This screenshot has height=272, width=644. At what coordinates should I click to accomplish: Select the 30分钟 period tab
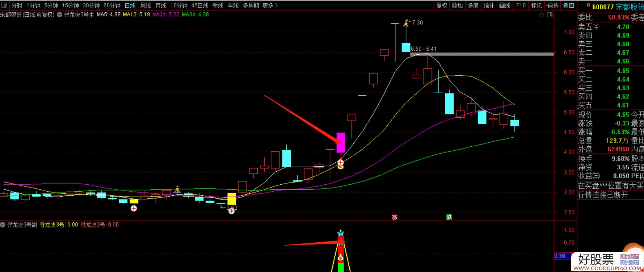(91, 5)
